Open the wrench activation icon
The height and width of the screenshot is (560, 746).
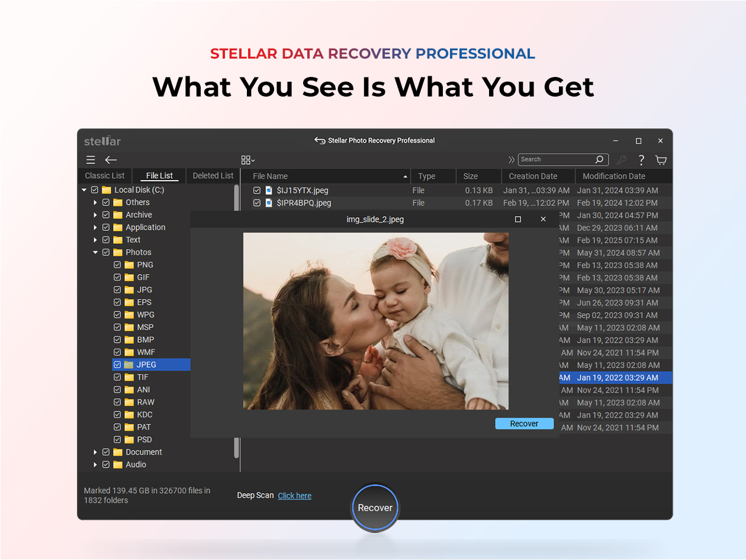click(x=621, y=160)
